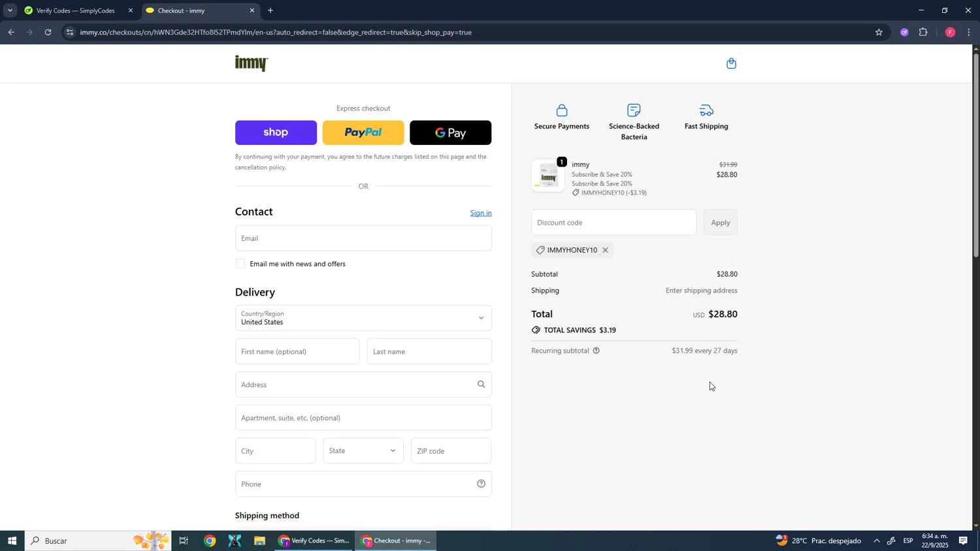Viewport: 980px width, 551px height.
Task: Click the ESP language indicator
Action: coord(908,541)
